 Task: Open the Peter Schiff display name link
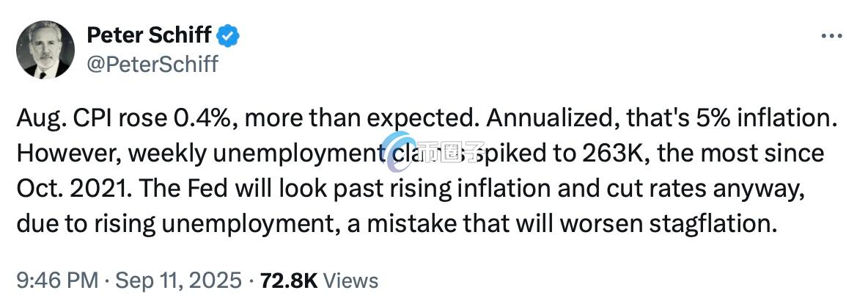[x=150, y=35]
